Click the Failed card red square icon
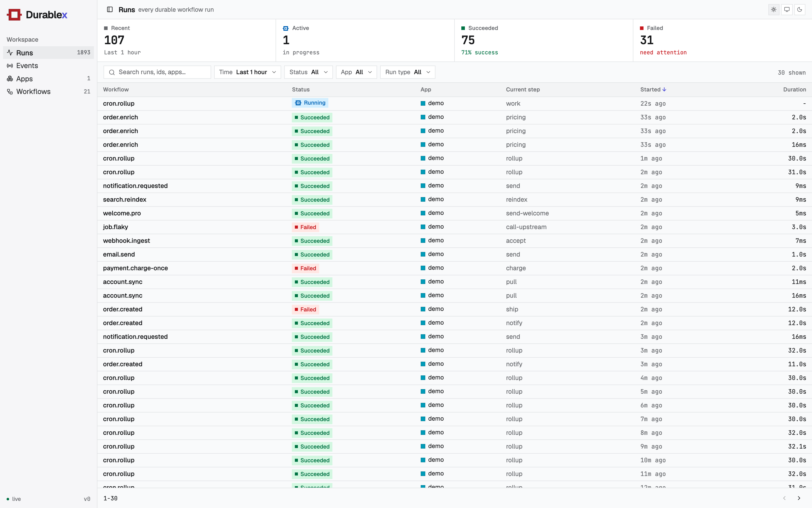The height and width of the screenshot is (508, 812). point(641,28)
